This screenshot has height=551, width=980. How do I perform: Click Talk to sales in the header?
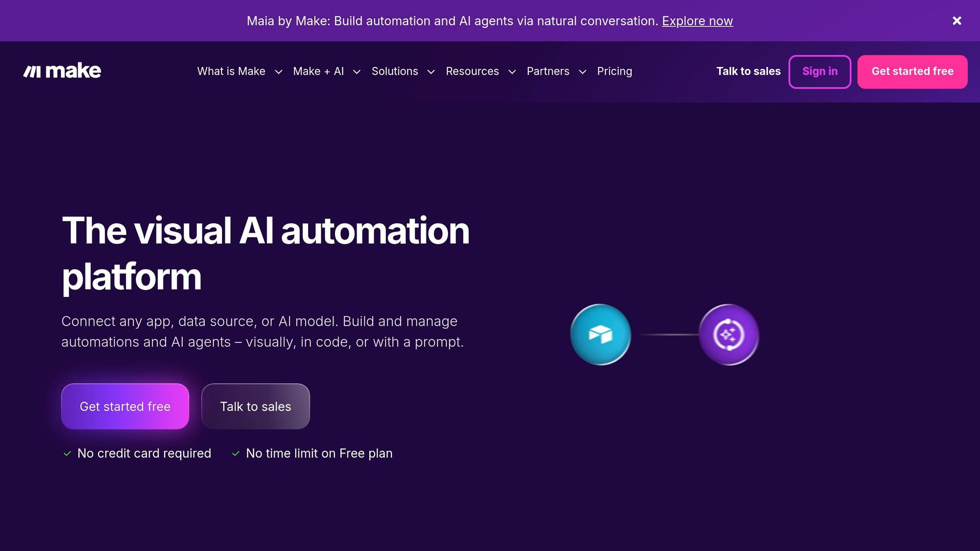pyautogui.click(x=748, y=71)
